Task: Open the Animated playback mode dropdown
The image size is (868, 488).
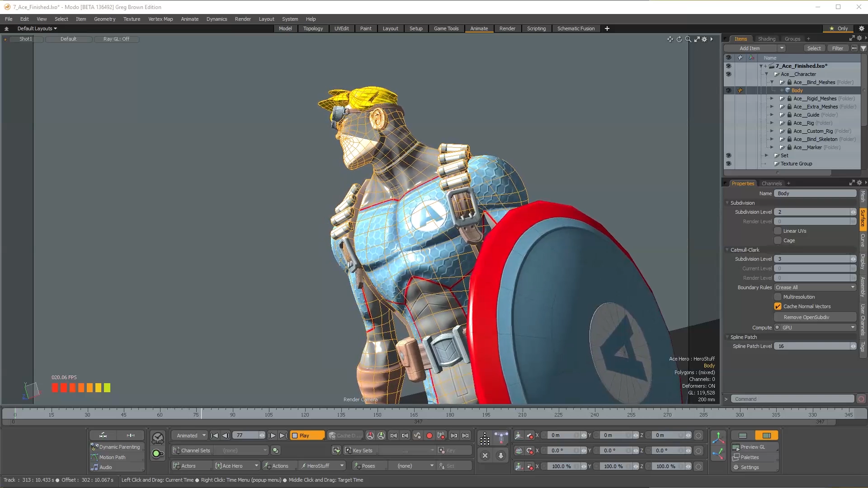Action: [x=189, y=435]
